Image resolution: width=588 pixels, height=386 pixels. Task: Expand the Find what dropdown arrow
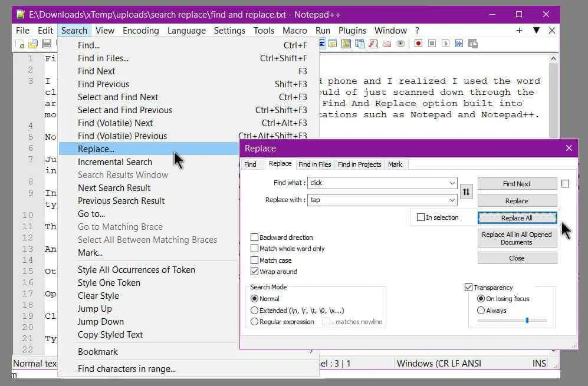pos(452,183)
